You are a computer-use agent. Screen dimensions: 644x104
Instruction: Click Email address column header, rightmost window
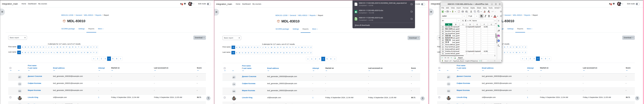(488, 68)
